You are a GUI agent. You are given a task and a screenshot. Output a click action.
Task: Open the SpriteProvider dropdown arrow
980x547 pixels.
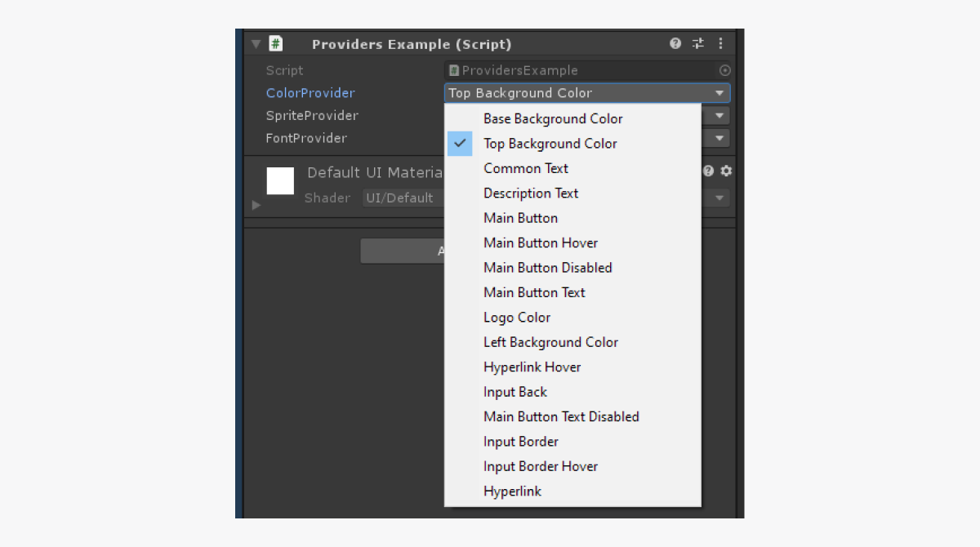719,116
